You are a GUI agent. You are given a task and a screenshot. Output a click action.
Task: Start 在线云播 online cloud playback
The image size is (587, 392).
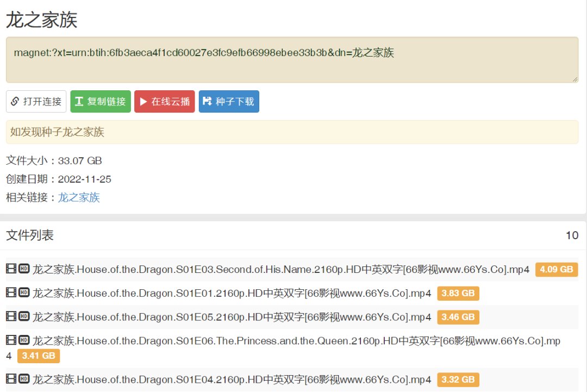pyautogui.click(x=164, y=102)
